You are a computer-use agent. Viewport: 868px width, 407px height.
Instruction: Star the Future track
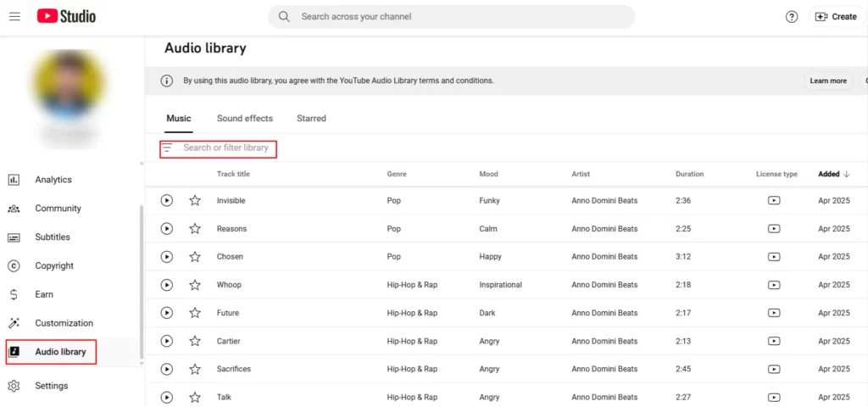[195, 313]
